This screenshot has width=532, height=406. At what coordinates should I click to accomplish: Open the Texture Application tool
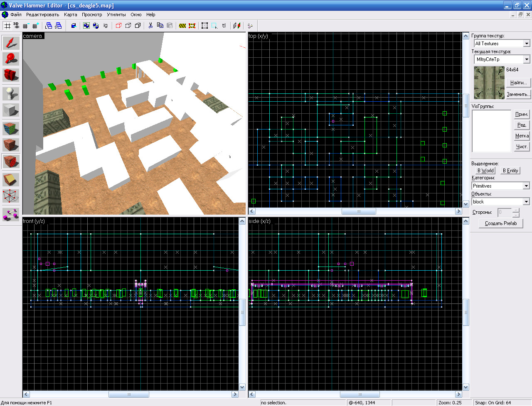coord(11,129)
